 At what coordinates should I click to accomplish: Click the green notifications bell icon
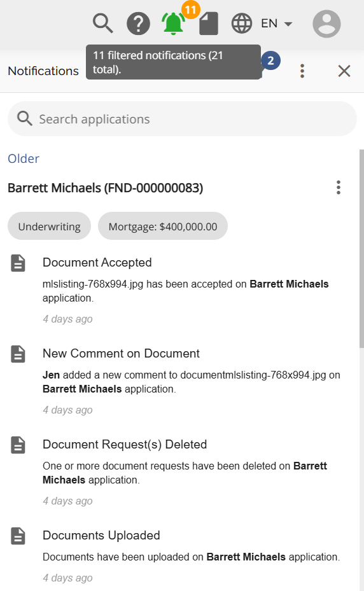tap(173, 24)
